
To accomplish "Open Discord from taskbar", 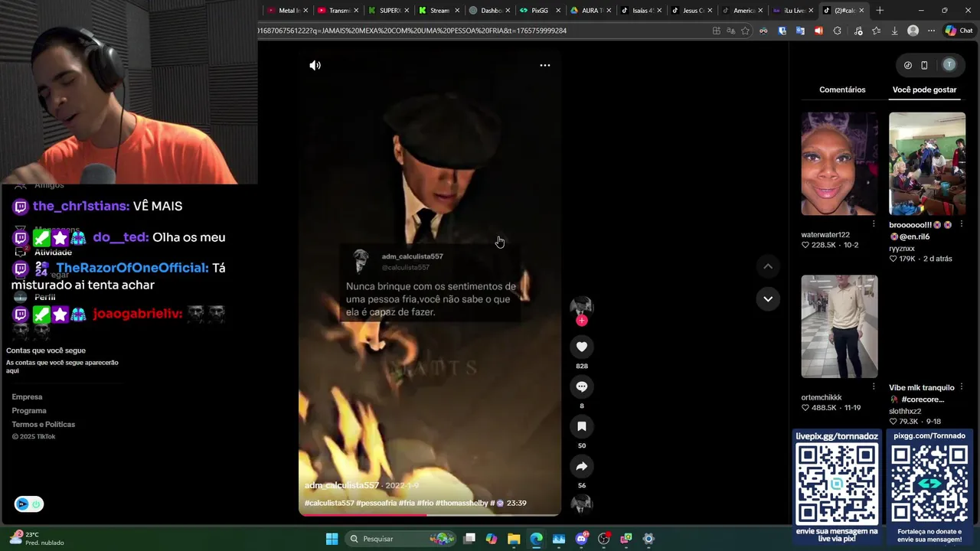I will (x=581, y=539).
